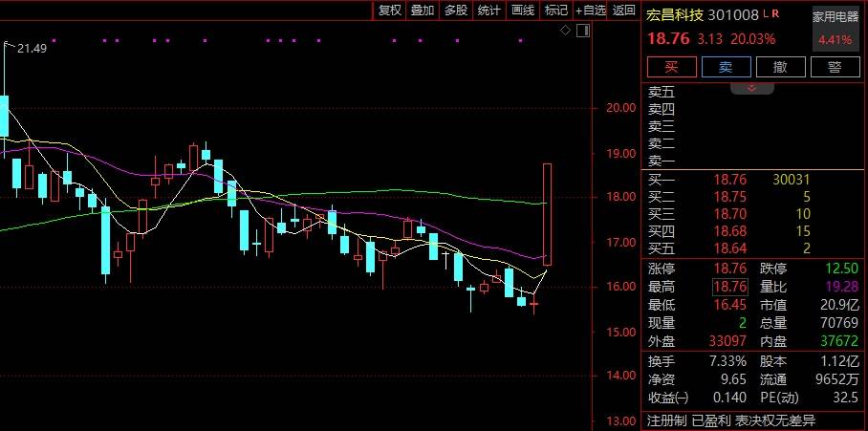This screenshot has width=868, height=431.
Task: Select the 买一 bid price 18.76 row
Action: tap(727, 180)
